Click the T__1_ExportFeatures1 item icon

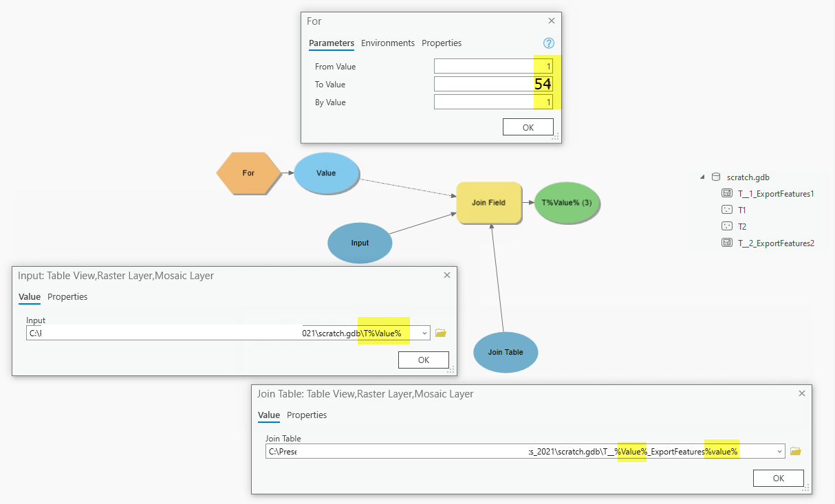pyautogui.click(x=727, y=193)
